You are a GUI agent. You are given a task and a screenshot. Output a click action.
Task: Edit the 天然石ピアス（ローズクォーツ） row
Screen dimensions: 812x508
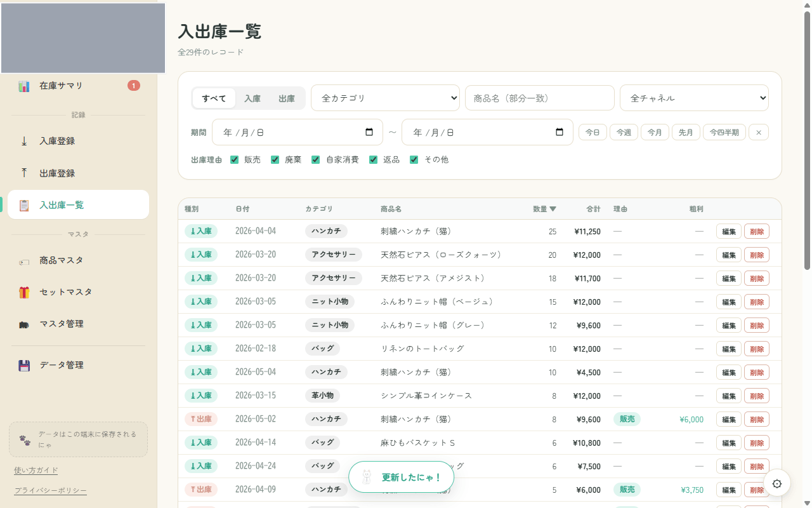pos(729,255)
